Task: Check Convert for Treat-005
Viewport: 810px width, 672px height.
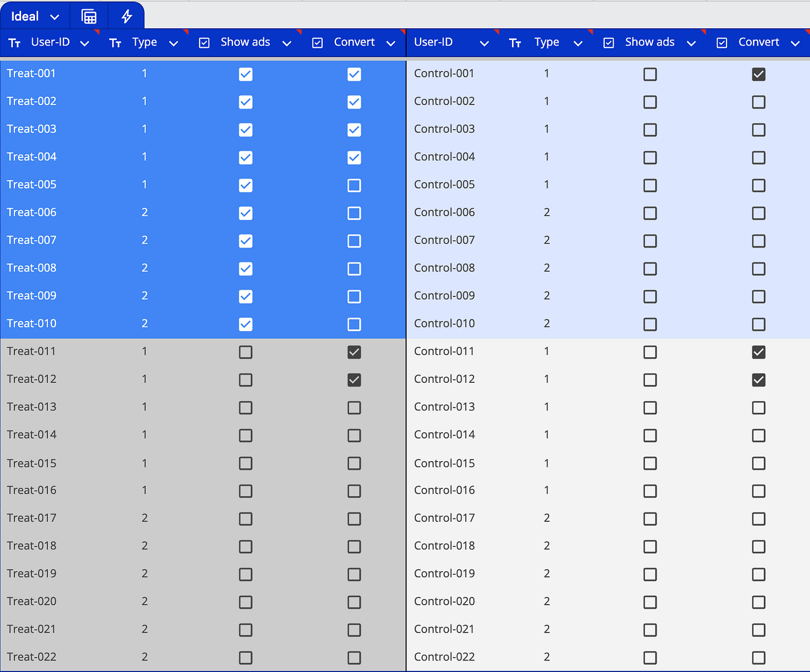Action: point(354,185)
